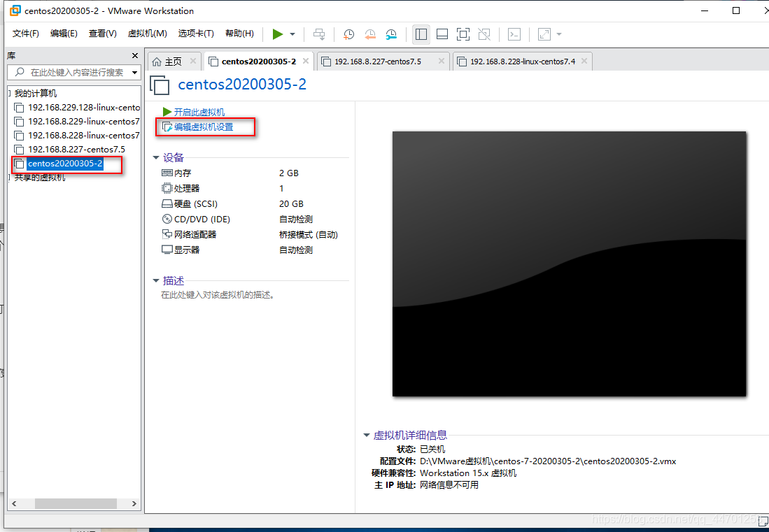The image size is (769, 532).
Task: Collapse the 描述 section
Action: [156, 281]
